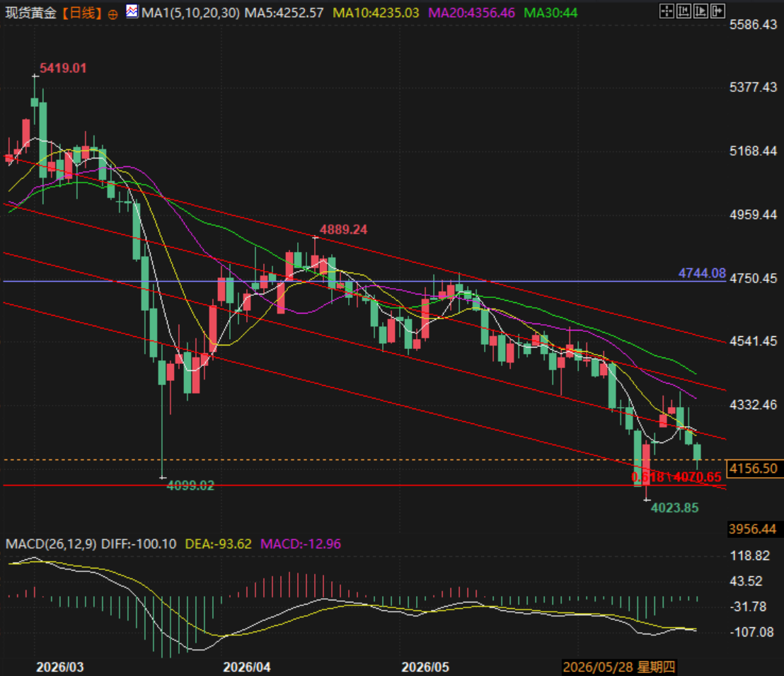Click the 3956.44 axis price tag

click(x=752, y=529)
